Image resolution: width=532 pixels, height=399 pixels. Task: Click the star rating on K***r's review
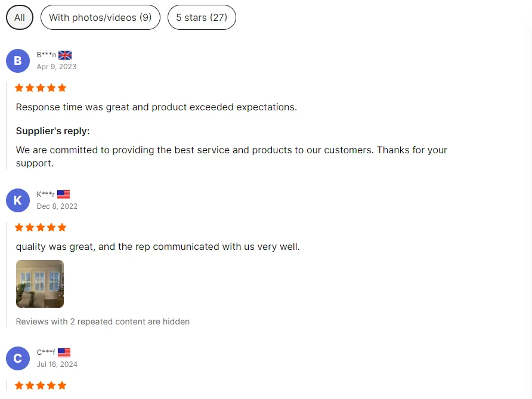[41, 228]
